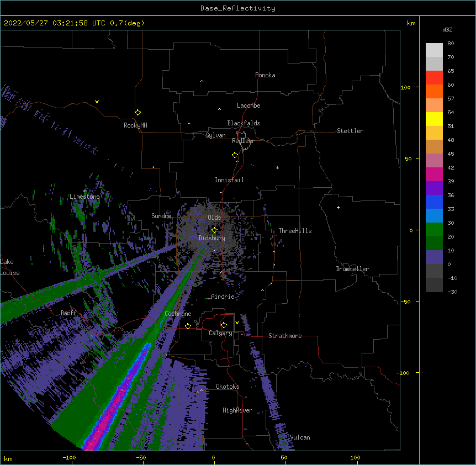Screen dimensions: 476x465
Task: Click the yellow V marker east of Calgary
Action: [237, 323]
